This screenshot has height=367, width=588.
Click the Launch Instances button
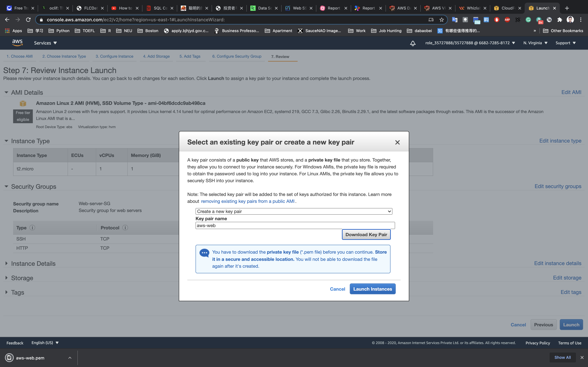372,289
